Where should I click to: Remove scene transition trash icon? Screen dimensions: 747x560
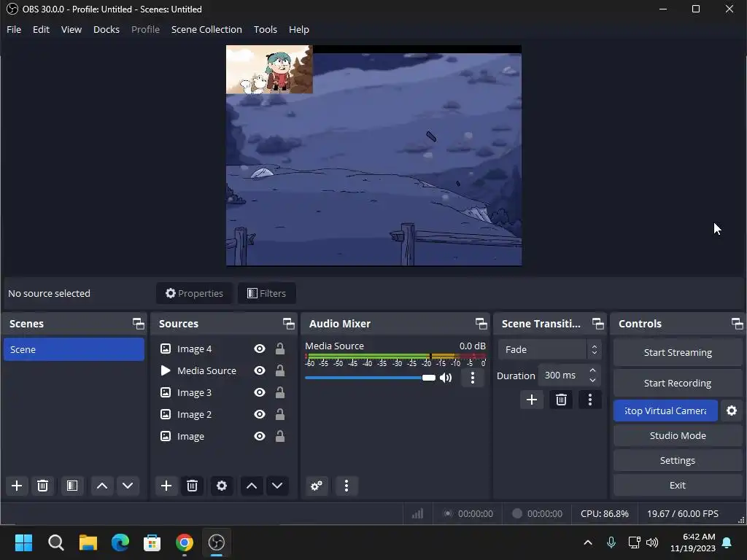click(561, 400)
